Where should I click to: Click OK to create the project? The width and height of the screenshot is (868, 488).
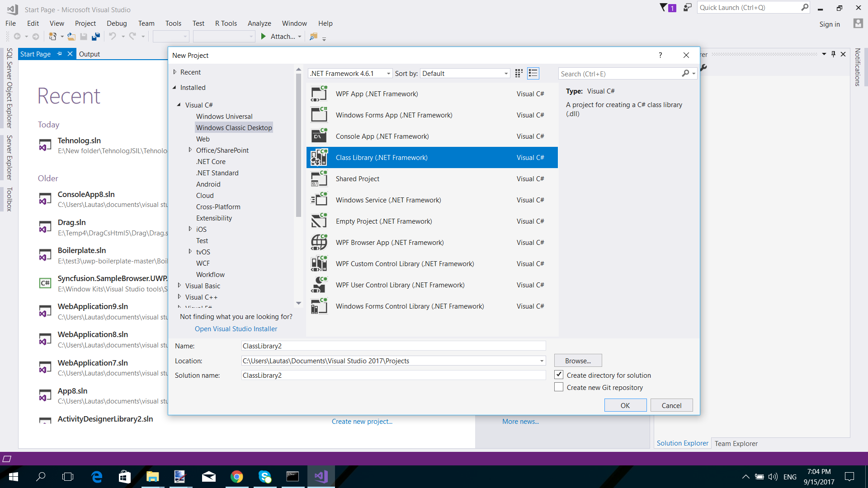tap(625, 405)
